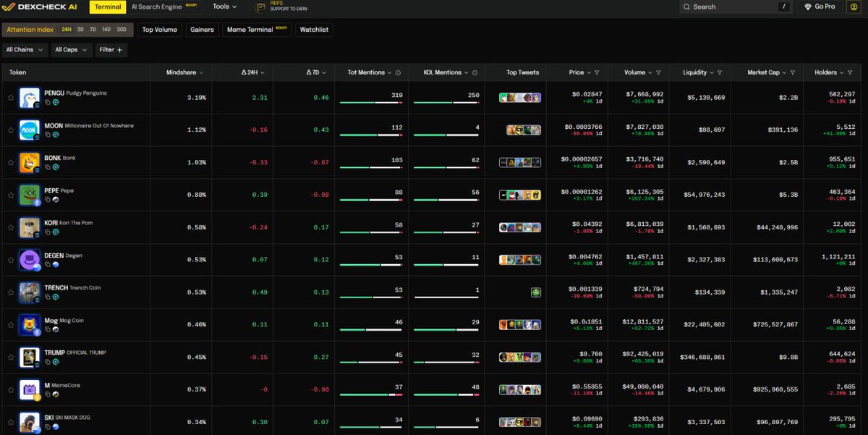Image resolution: width=868 pixels, height=435 pixels.
Task: Open the Price column filter funnel
Action: [x=597, y=72]
